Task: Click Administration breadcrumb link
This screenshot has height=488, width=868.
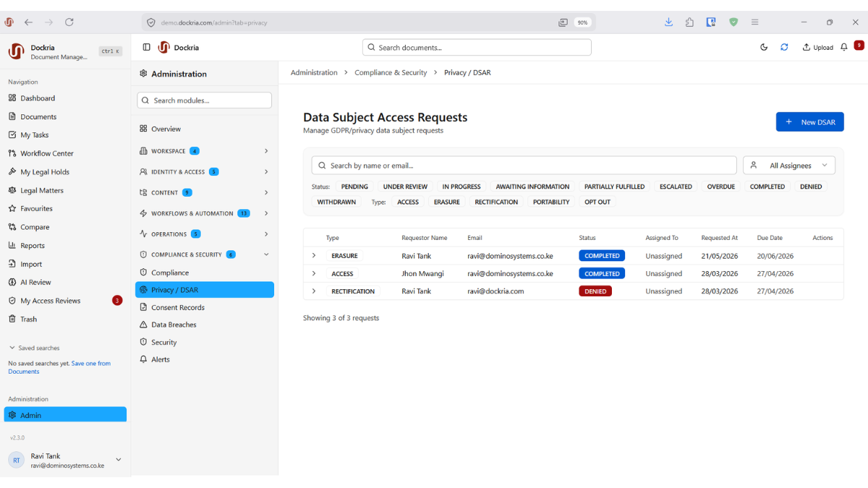Action: click(x=314, y=72)
